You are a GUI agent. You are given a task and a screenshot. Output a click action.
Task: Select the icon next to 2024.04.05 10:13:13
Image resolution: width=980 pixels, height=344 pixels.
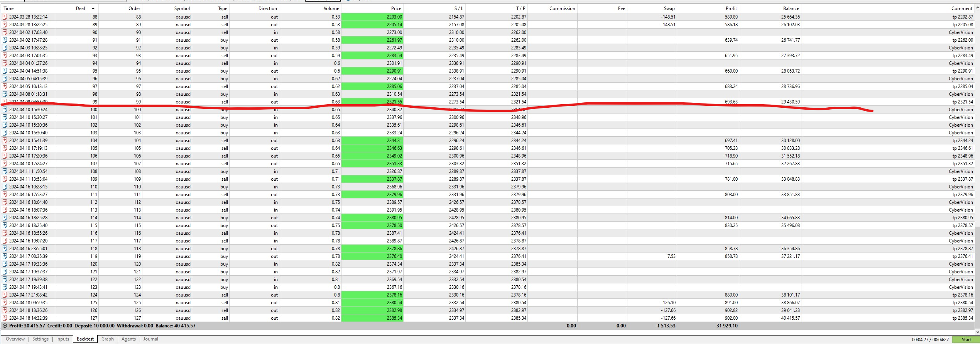(x=5, y=86)
